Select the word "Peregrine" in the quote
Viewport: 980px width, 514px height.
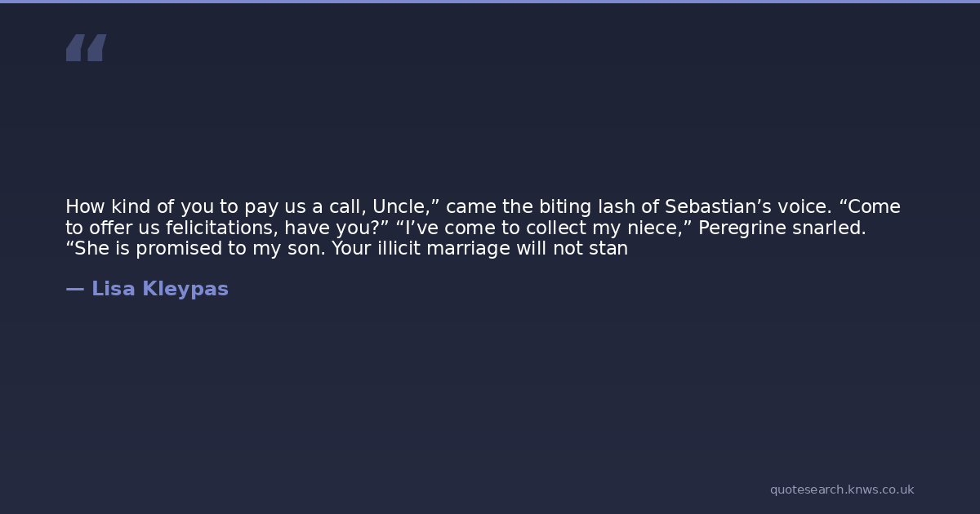pyautogui.click(x=738, y=228)
